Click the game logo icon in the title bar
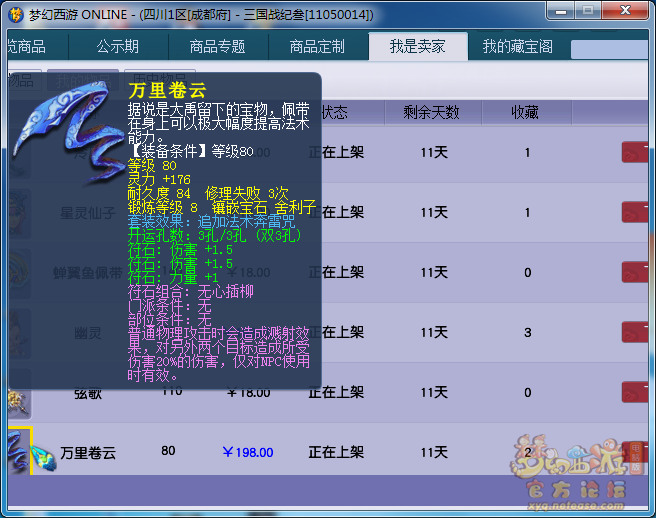Viewport: 656px width, 518px height. point(16,15)
